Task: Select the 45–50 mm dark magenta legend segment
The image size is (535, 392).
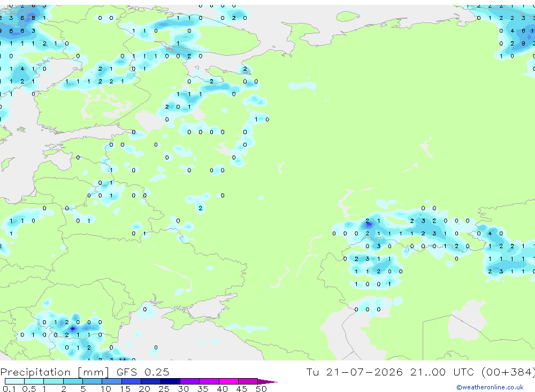Action: 248,381
